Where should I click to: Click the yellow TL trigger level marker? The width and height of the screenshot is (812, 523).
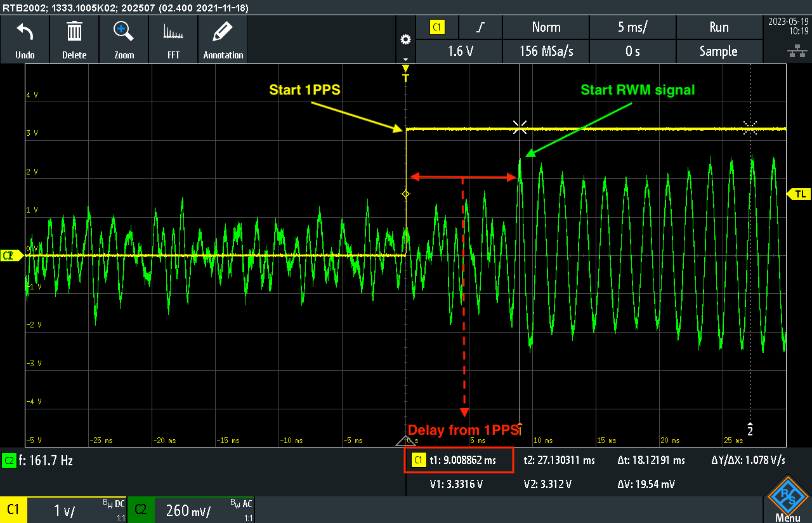[x=799, y=194]
